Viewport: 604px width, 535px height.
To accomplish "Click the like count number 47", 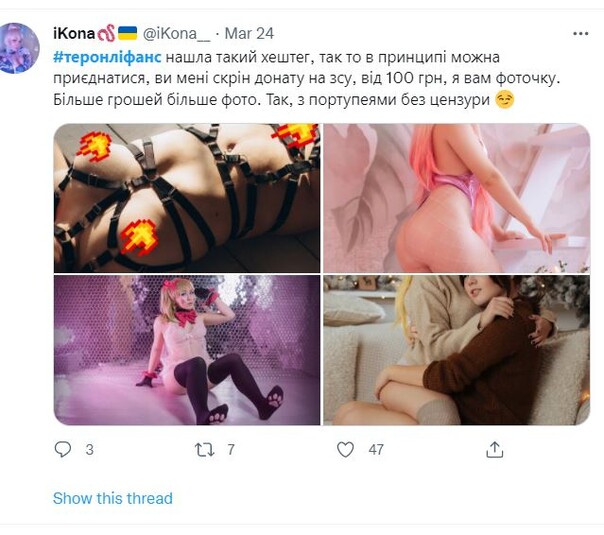I will pos(376,449).
